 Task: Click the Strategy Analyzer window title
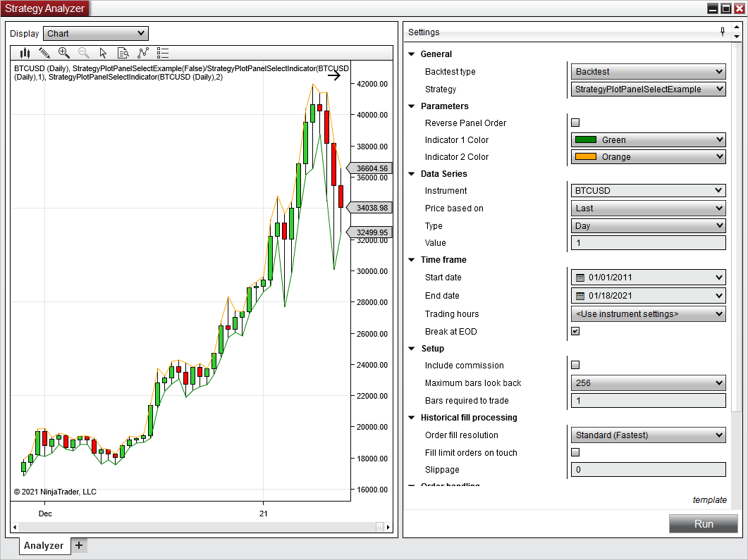[45, 8]
